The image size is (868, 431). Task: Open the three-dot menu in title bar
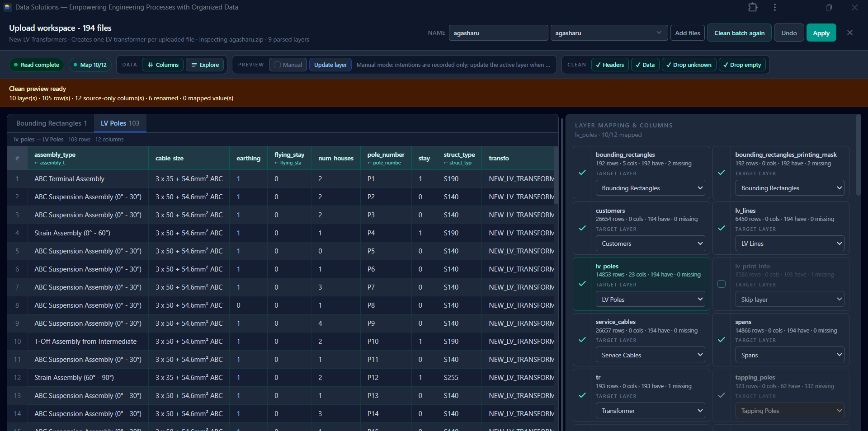point(775,7)
